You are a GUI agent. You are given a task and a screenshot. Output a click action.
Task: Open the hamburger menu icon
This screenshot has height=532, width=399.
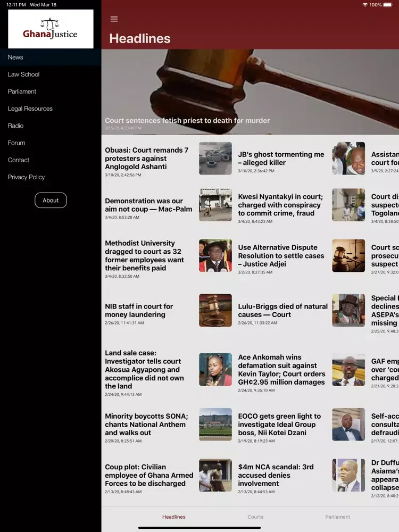(x=114, y=19)
